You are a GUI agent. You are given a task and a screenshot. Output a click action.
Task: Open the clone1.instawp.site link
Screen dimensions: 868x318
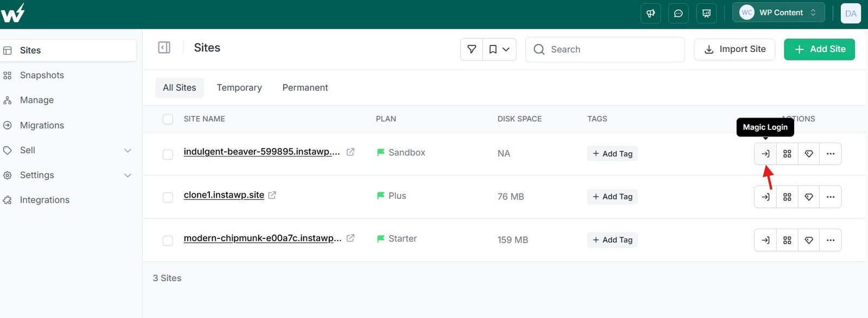[224, 195]
